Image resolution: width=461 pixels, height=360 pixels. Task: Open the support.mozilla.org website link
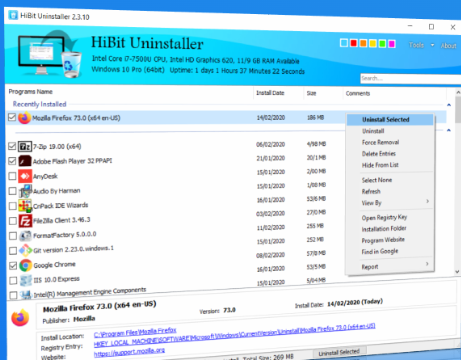pos(129,352)
